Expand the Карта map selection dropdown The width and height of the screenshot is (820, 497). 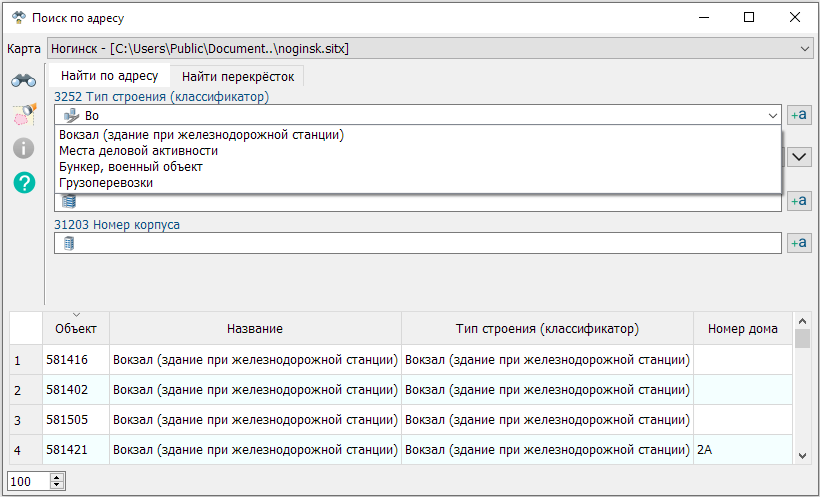(805, 48)
